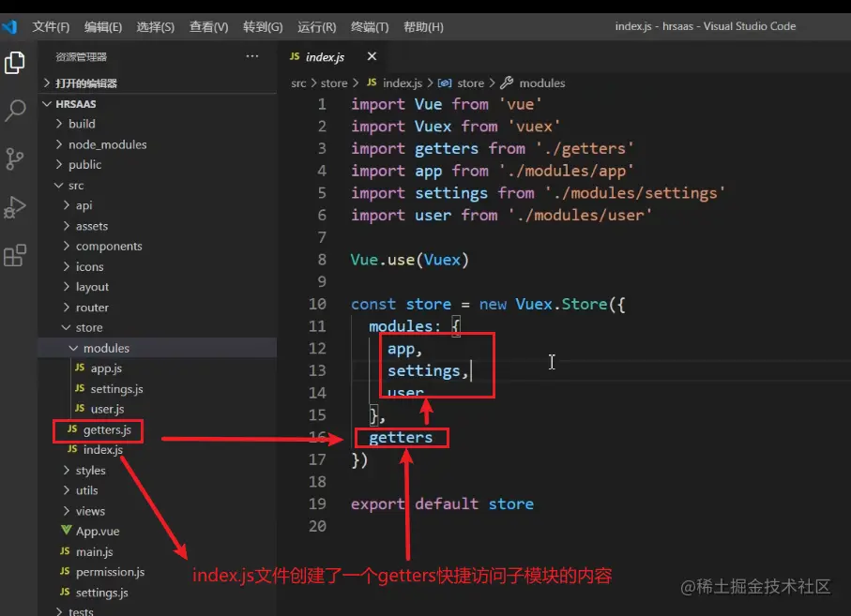Click line number 10 in gutter
Screen dimensions: 851x616
tap(317, 304)
